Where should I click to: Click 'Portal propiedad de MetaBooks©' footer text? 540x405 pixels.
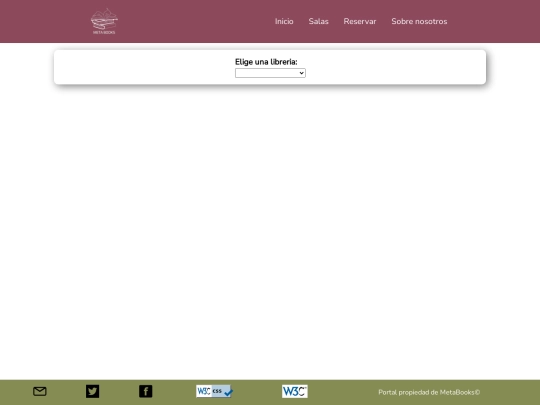click(429, 392)
